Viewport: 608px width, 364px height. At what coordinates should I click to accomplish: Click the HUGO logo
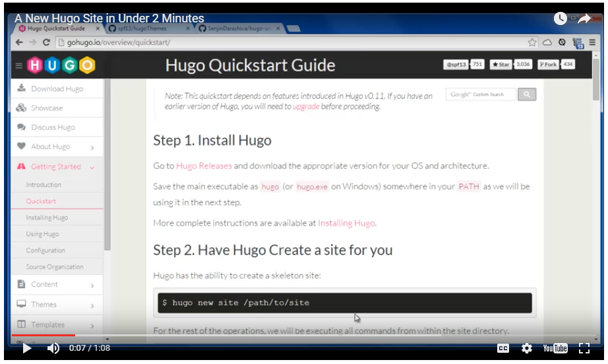click(61, 65)
